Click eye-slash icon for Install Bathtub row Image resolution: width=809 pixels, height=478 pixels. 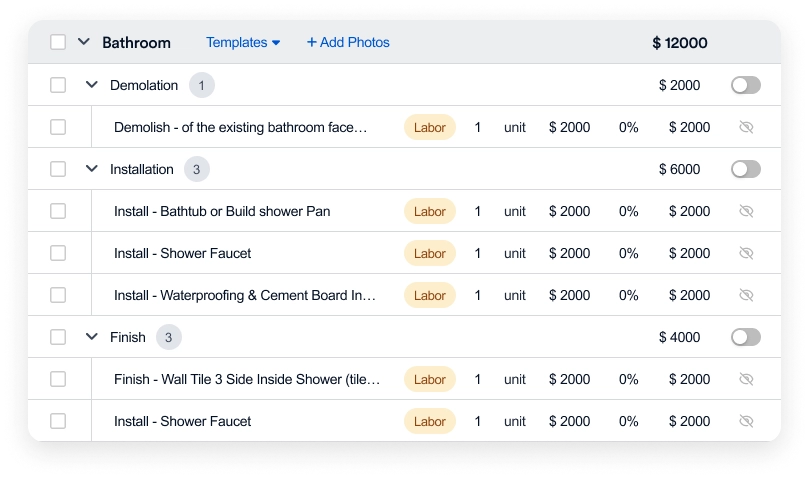pyautogui.click(x=745, y=211)
